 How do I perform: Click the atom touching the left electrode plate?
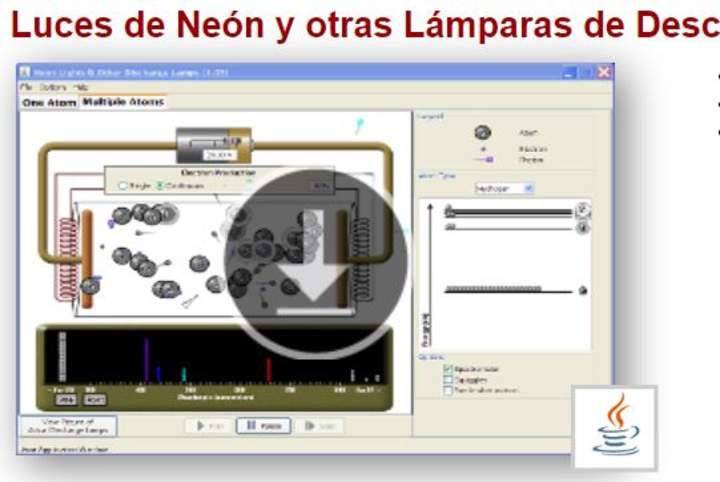90,286
